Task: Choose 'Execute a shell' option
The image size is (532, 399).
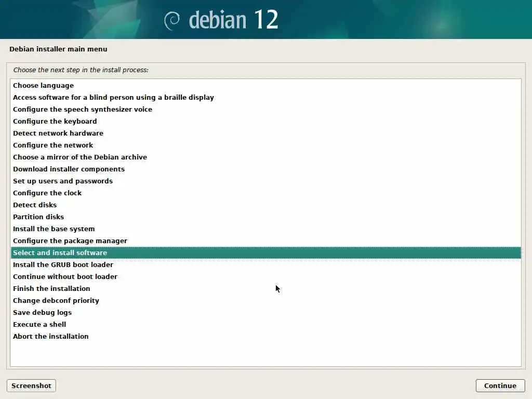Action: pos(265,324)
